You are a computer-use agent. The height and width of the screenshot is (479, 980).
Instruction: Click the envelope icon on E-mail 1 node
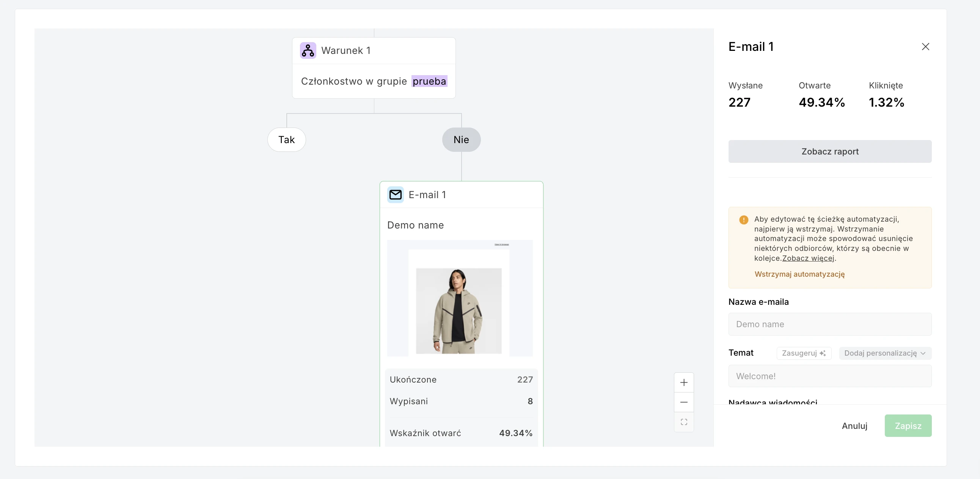coord(396,195)
